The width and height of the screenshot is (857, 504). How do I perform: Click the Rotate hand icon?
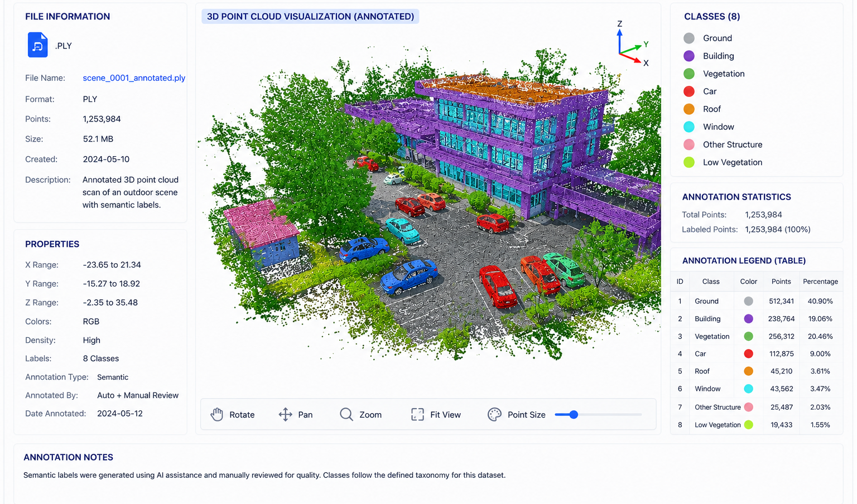[x=217, y=414]
